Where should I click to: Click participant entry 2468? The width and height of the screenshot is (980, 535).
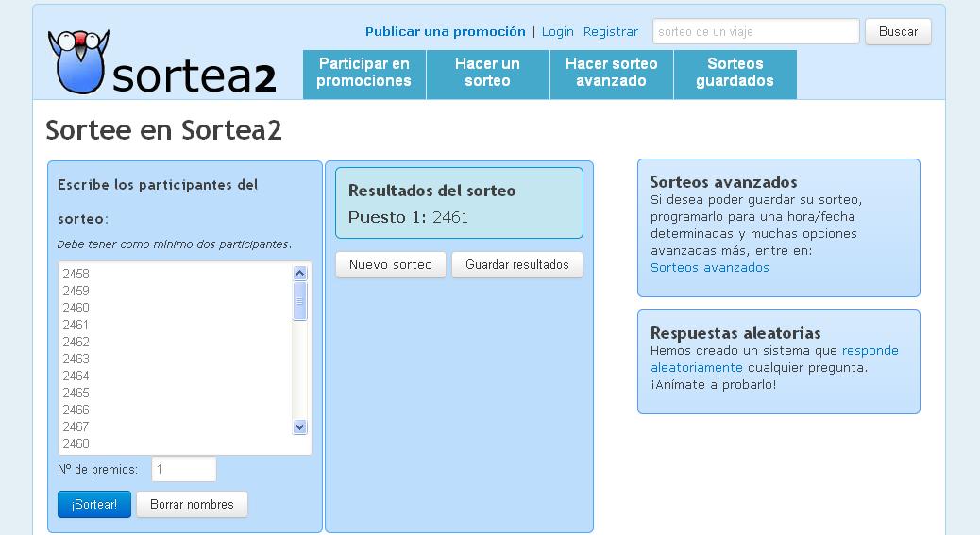[76, 443]
